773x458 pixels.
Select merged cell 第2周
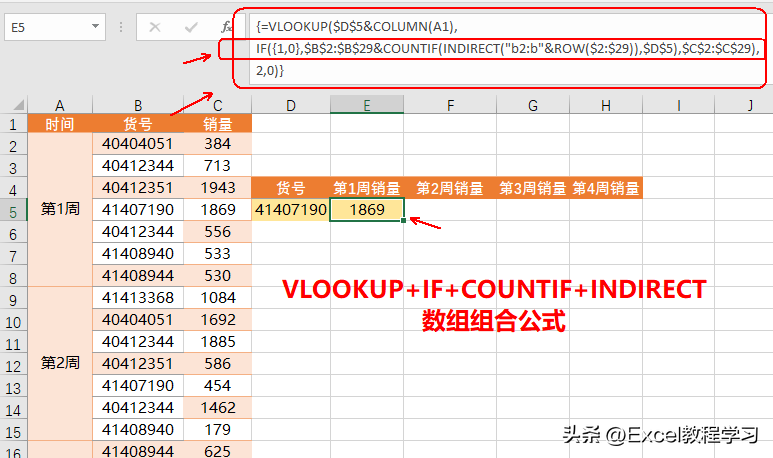pos(60,363)
